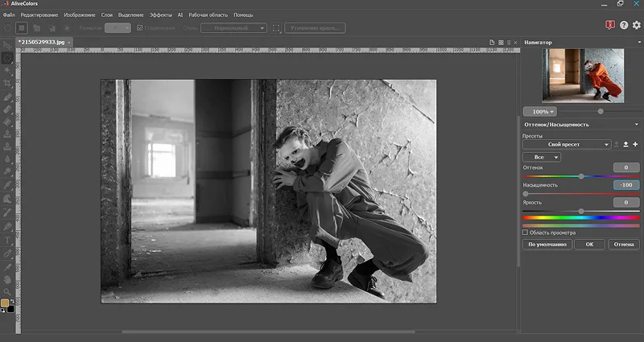644x342 pixels.
Task: Select the Text tool
Action: click(x=7, y=240)
